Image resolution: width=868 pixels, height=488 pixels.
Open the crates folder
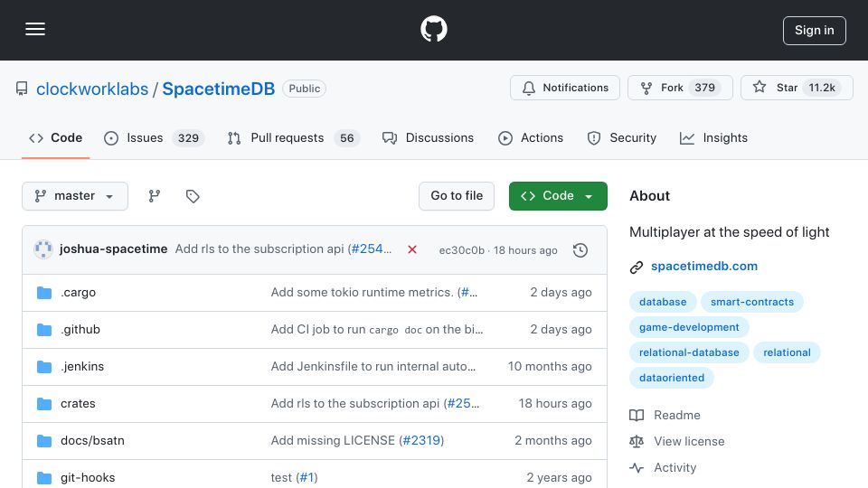tap(78, 404)
